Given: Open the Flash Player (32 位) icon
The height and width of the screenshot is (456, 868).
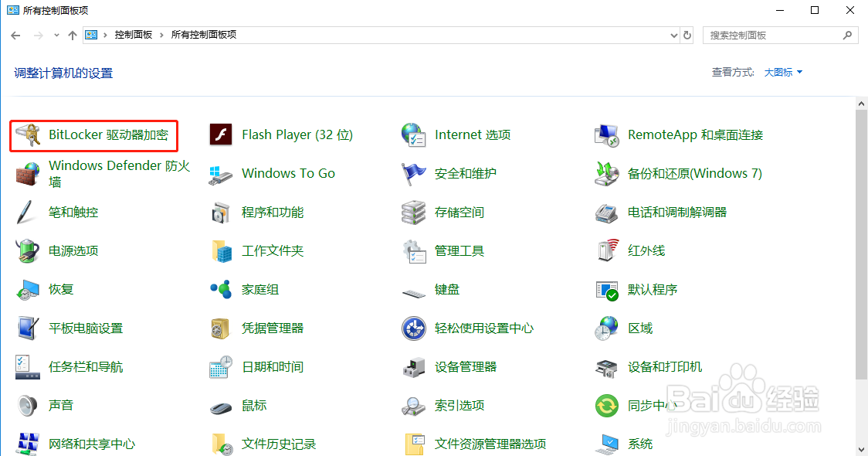Looking at the screenshot, I should pyautogui.click(x=220, y=134).
